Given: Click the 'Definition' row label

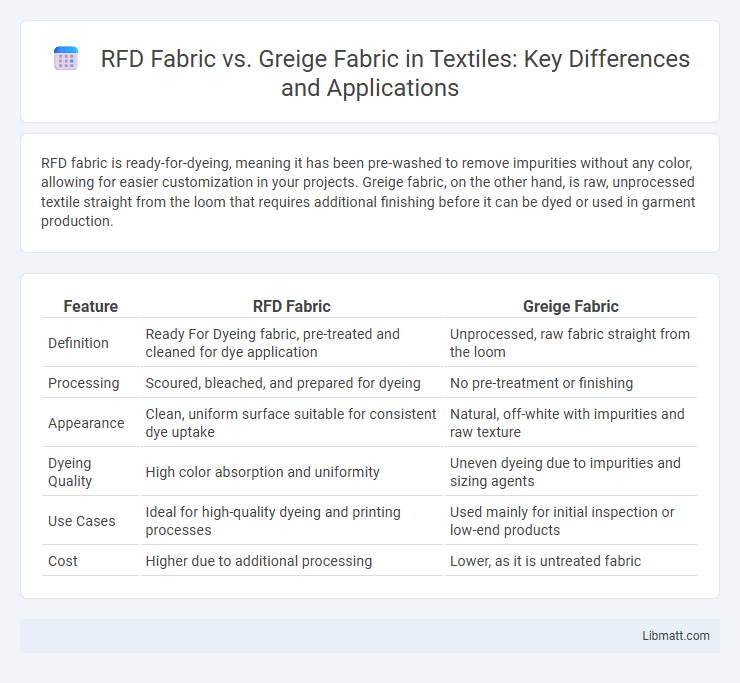Looking at the screenshot, I should 78,343.
